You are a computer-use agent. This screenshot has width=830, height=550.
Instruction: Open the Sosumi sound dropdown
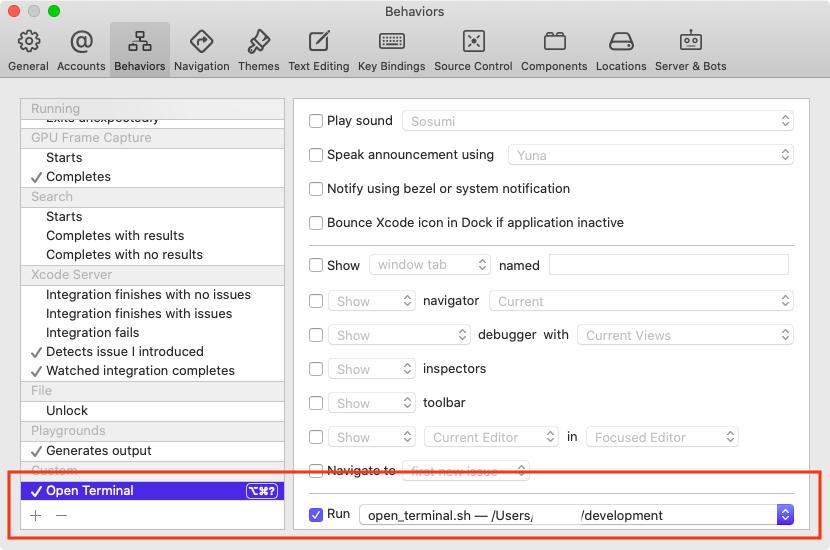pyautogui.click(x=598, y=121)
